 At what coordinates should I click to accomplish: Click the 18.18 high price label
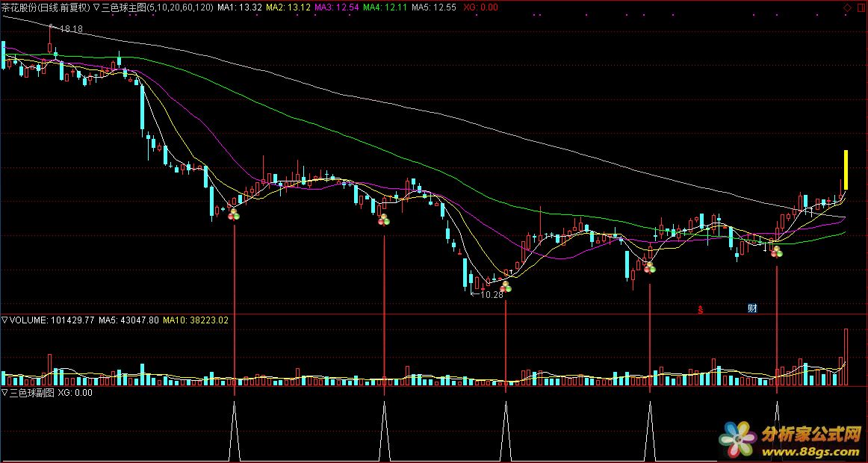coord(71,29)
